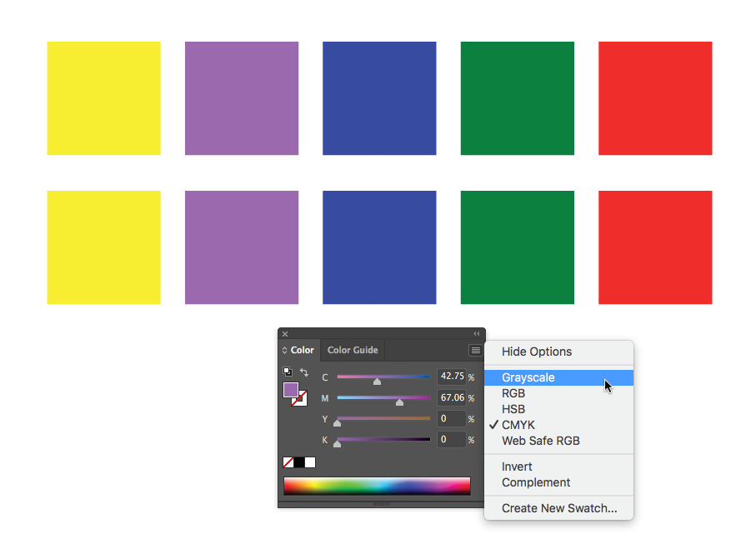Click the small black swatch
This screenshot has height=544, width=756.
299,462
